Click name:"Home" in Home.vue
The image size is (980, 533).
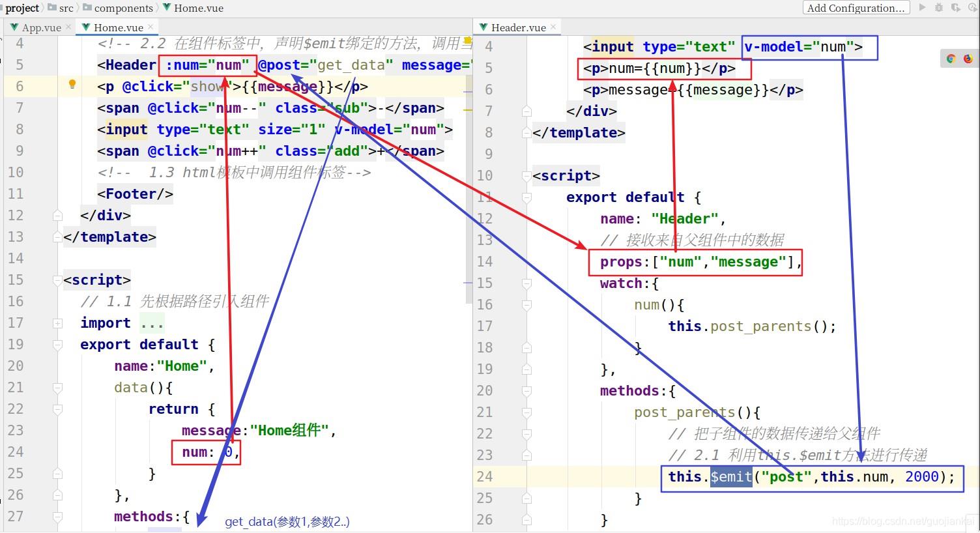coord(164,366)
